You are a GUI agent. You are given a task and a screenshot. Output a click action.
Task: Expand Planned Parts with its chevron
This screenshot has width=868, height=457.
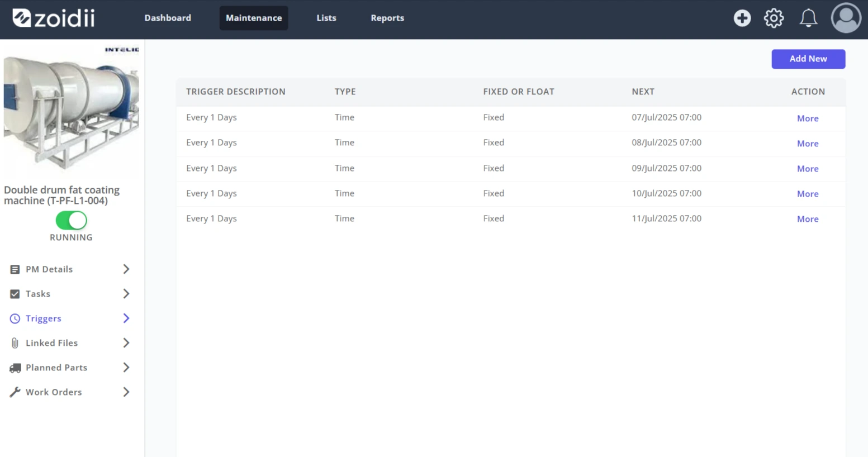(x=126, y=368)
